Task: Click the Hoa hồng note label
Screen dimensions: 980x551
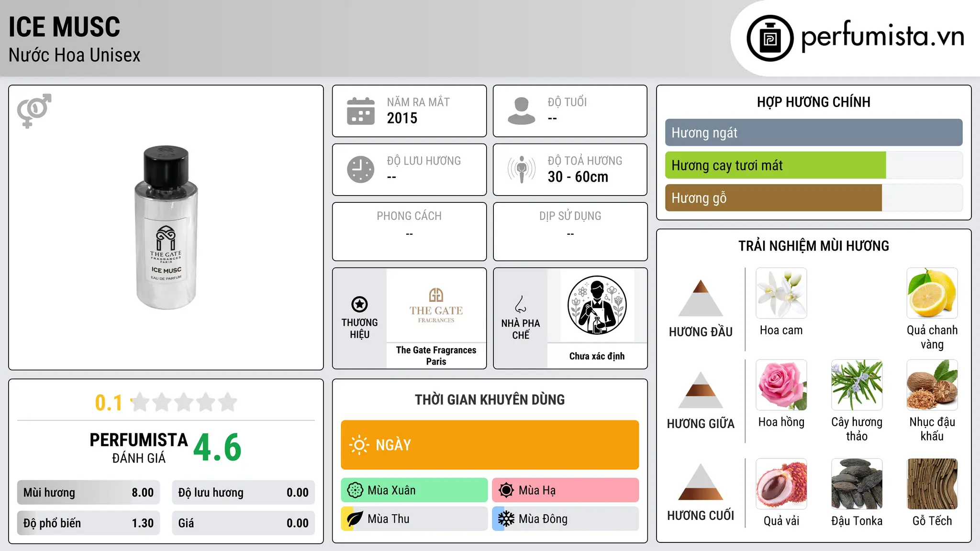Action: tap(781, 422)
